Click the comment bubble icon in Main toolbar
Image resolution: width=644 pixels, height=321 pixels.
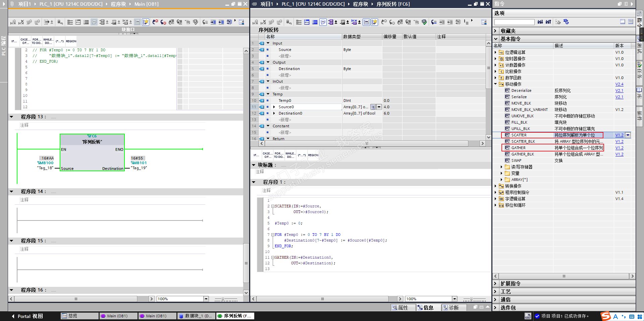click(x=94, y=22)
